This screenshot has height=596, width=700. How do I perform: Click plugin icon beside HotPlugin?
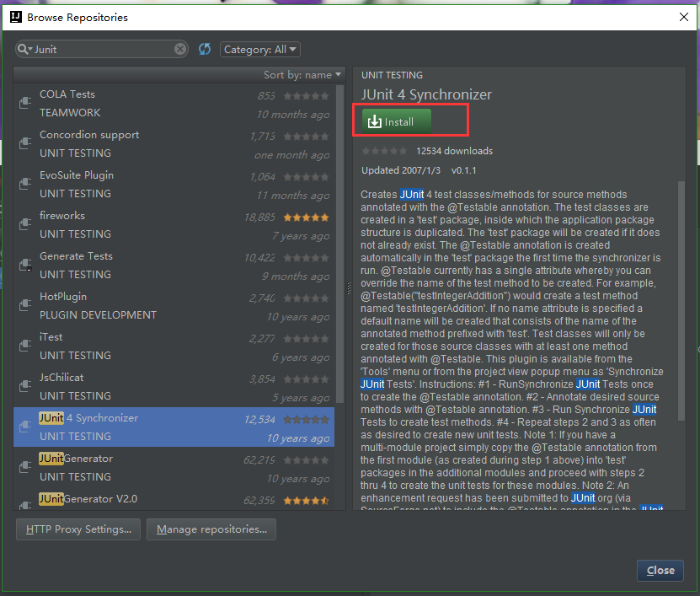(25, 305)
